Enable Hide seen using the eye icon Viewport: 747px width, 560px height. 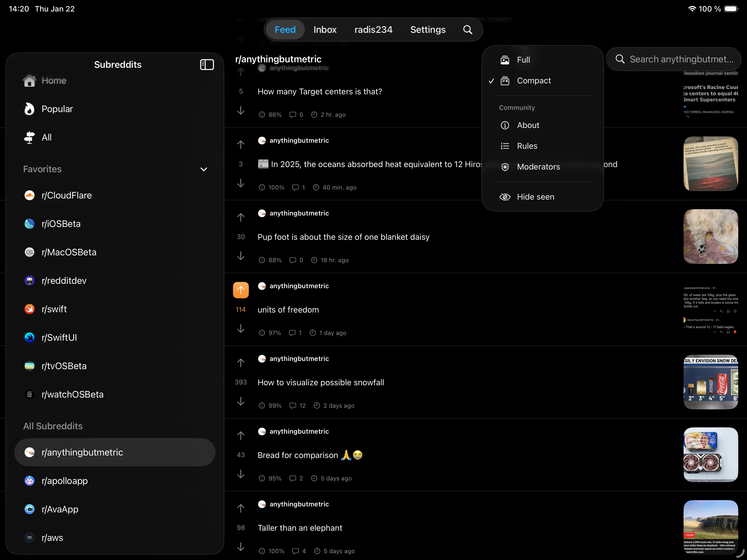click(505, 197)
